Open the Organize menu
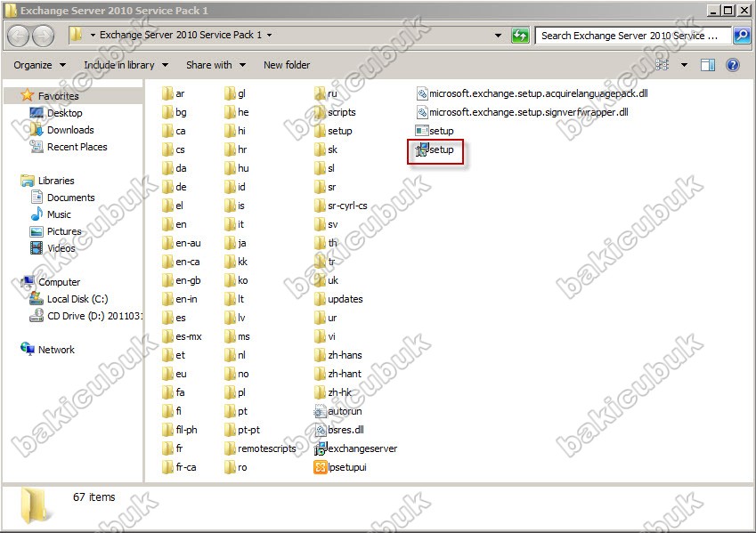 click(39, 65)
